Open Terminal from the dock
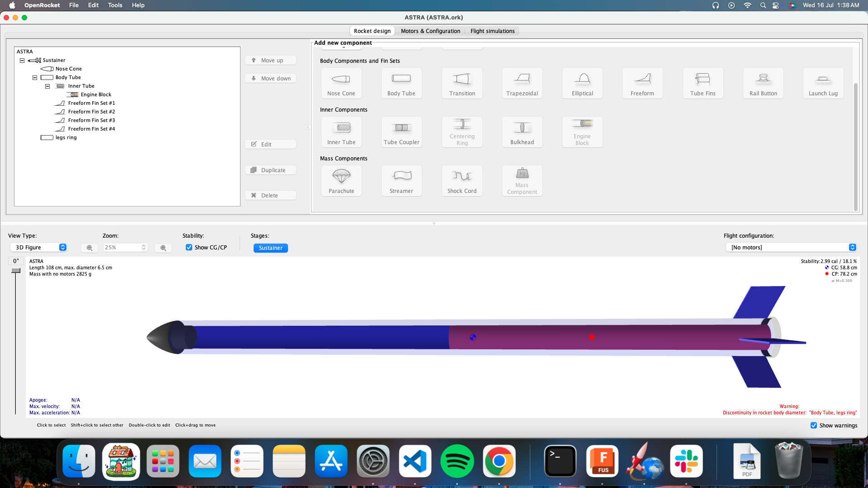Image resolution: width=868 pixels, height=488 pixels. (560, 461)
